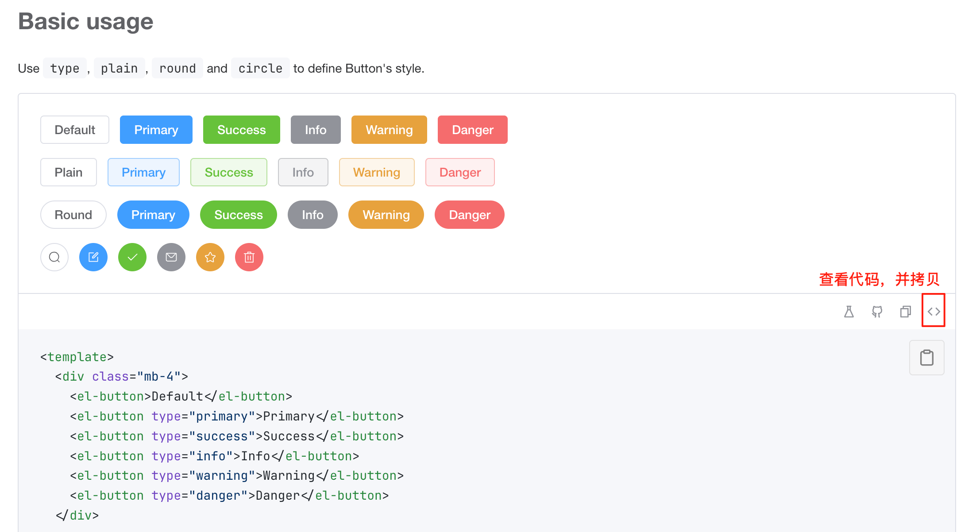Click the orange circular star icon button

click(210, 257)
